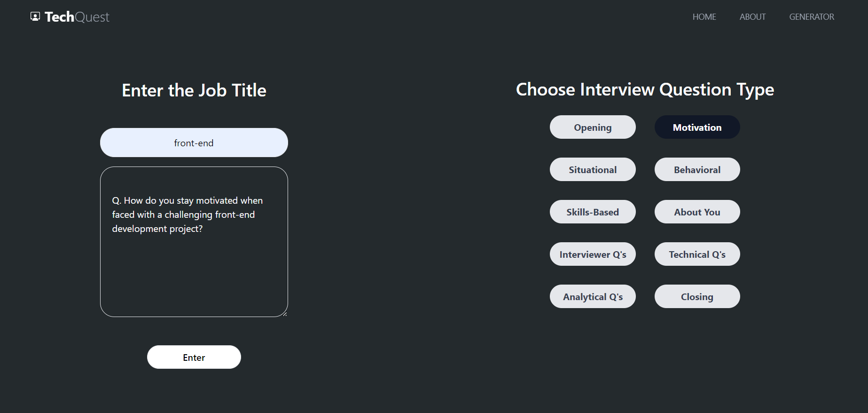Viewport: 868px width, 413px height.
Task: Click the TechQuest logo icon
Action: pyautogui.click(x=35, y=17)
